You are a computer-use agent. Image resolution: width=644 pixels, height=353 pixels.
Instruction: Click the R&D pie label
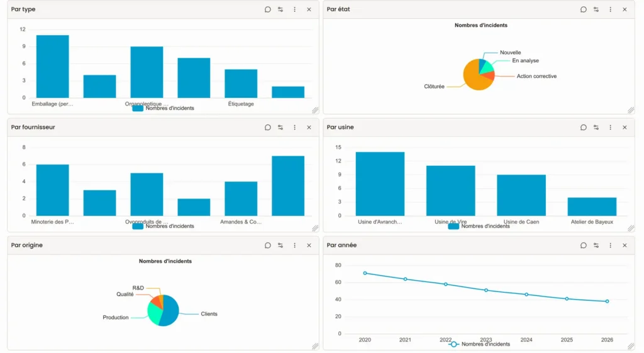click(x=138, y=288)
